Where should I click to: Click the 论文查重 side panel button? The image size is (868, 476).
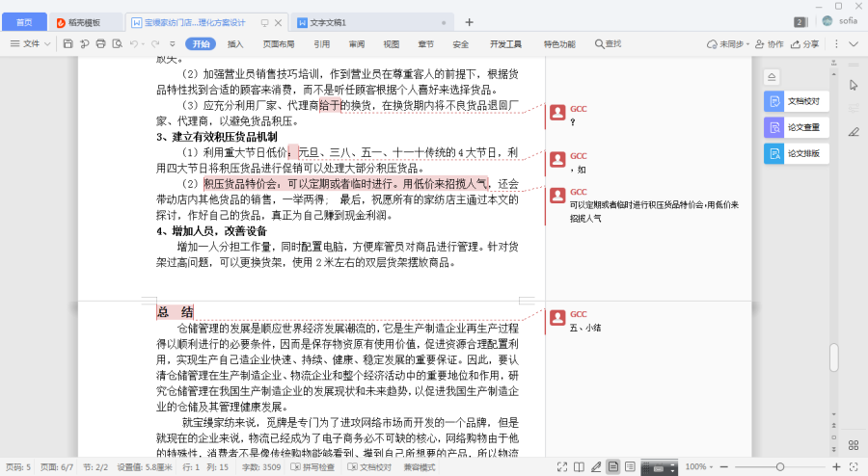coord(796,127)
